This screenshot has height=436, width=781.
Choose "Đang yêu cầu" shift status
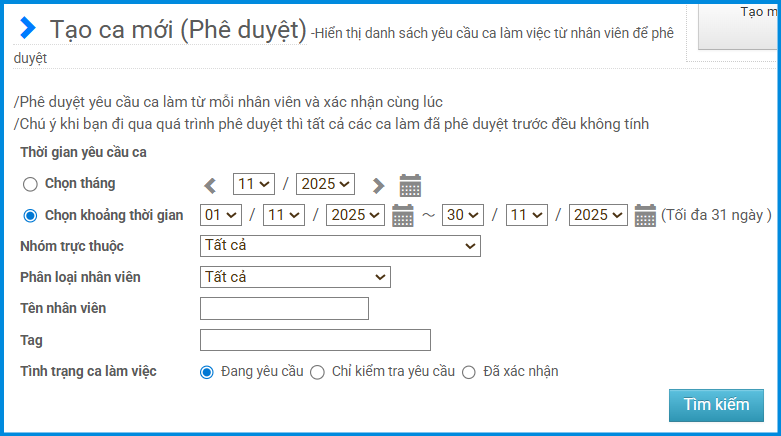(207, 372)
